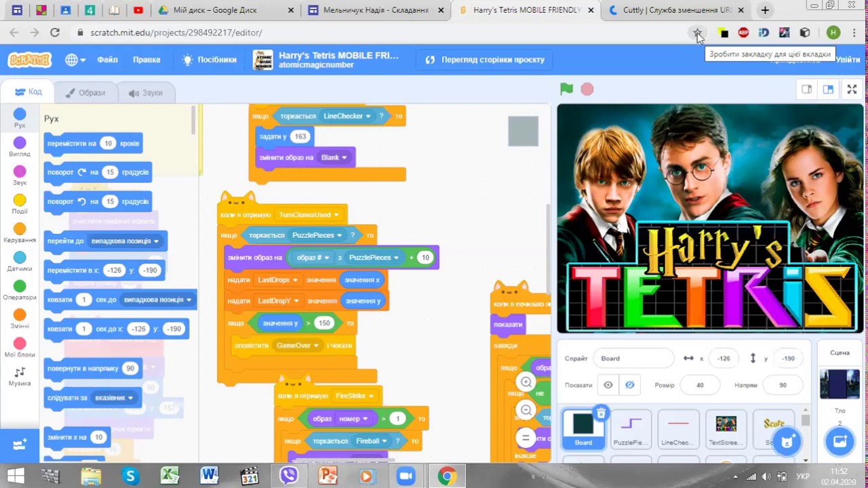
Task: Click the sprite size field 40
Action: click(x=700, y=385)
